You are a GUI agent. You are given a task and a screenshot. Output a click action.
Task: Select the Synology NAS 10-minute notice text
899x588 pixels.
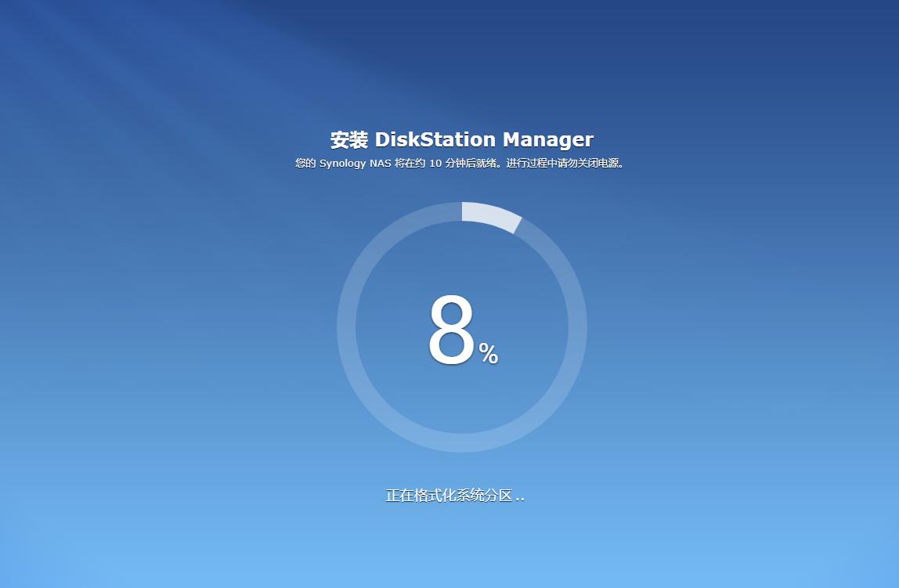460,164
